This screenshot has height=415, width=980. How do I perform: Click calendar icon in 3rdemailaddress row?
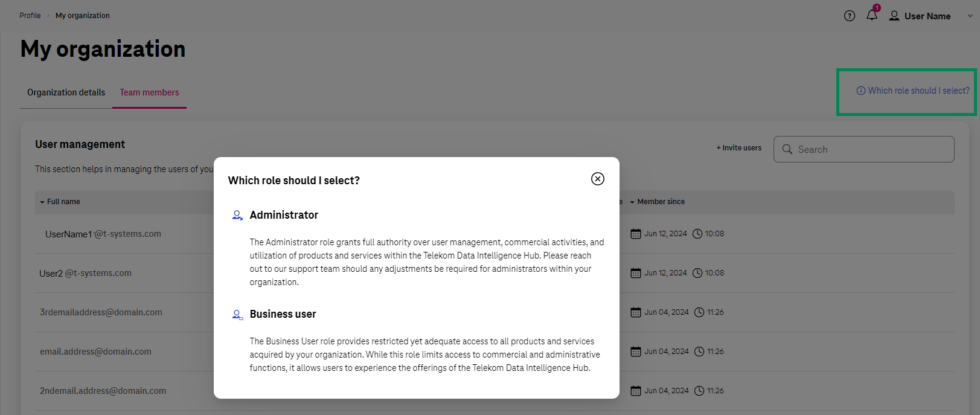tap(636, 312)
